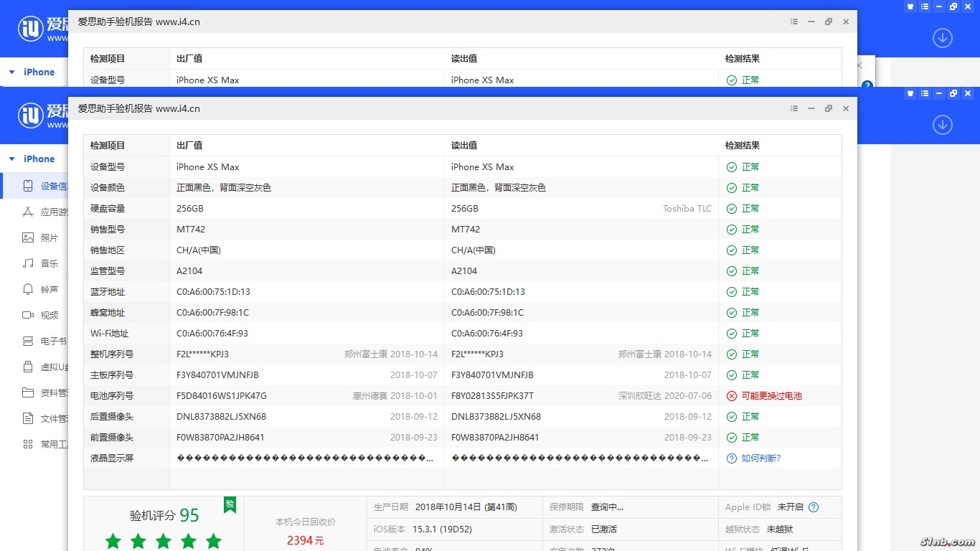980x551 pixels.
Task: Select factory regulatory model A2104 cell
Action: (189, 271)
